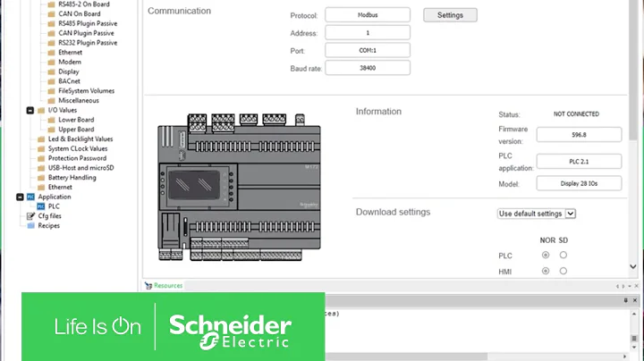Click RS485 Plugin Passive folder icon
The height and width of the screenshot is (361, 644).
[51, 24]
